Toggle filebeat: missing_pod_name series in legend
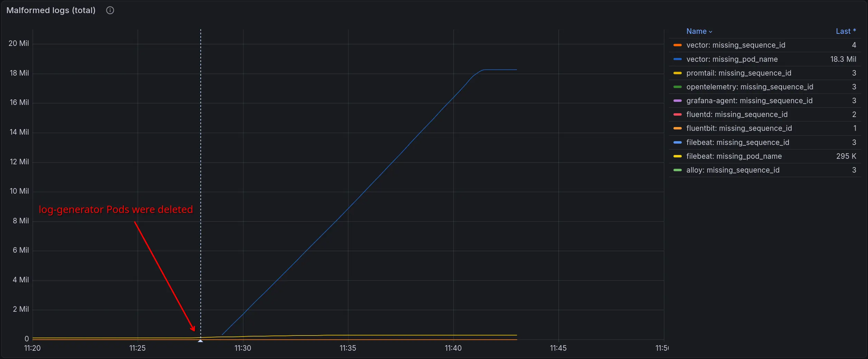The height and width of the screenshot is (359, 868). tap(734, 156)
